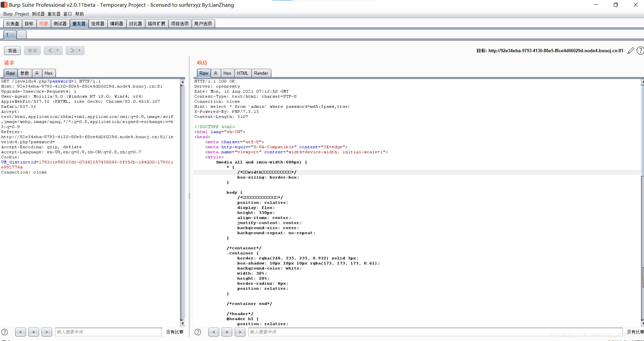The height and width of the screenshot is (341, 644).
Task: Go forward to next request in history
Action: (x=72, y=51)
